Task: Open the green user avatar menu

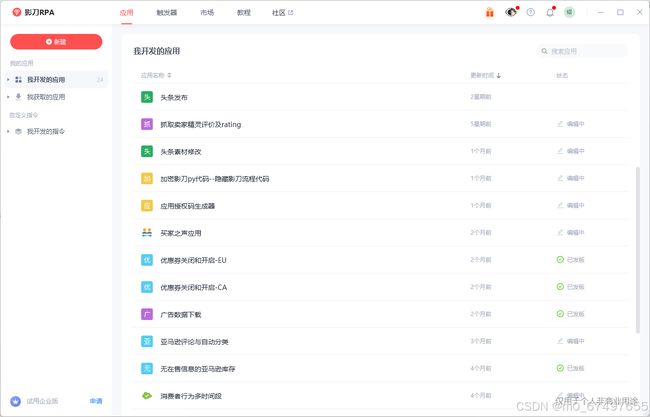Action: click(x=570, y=12)
